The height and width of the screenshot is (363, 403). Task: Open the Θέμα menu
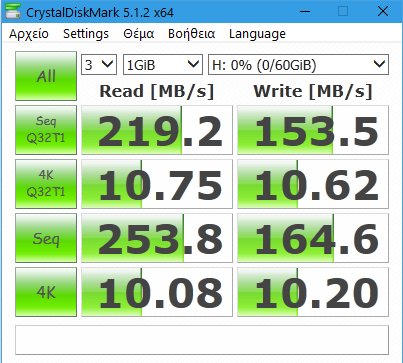point(138,34)
